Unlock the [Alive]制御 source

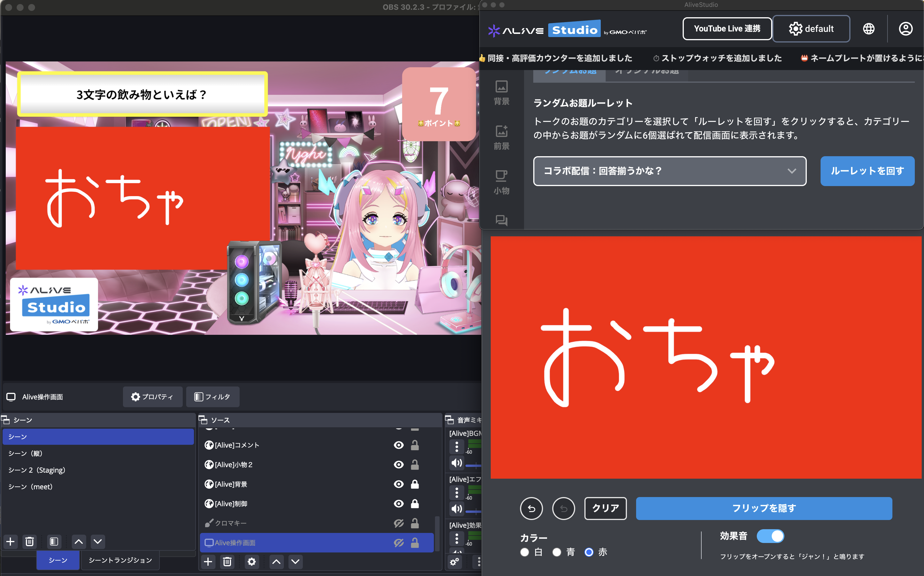tap(415, 504)
